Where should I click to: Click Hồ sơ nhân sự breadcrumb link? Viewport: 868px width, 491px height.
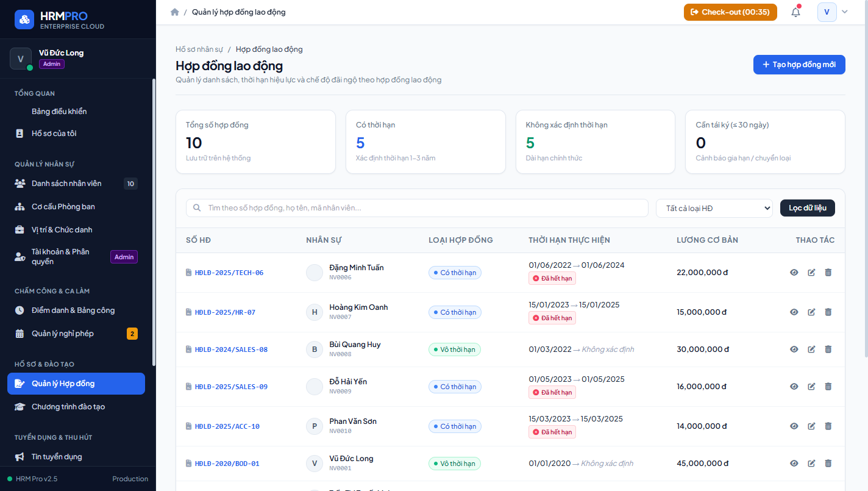coord(199,49)
